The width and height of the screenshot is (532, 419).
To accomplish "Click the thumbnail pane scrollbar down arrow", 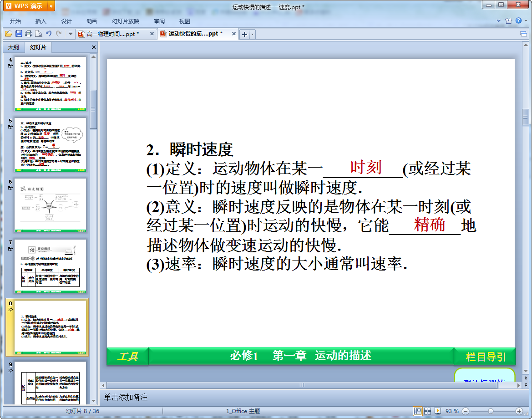I will [x=93, y=401].
